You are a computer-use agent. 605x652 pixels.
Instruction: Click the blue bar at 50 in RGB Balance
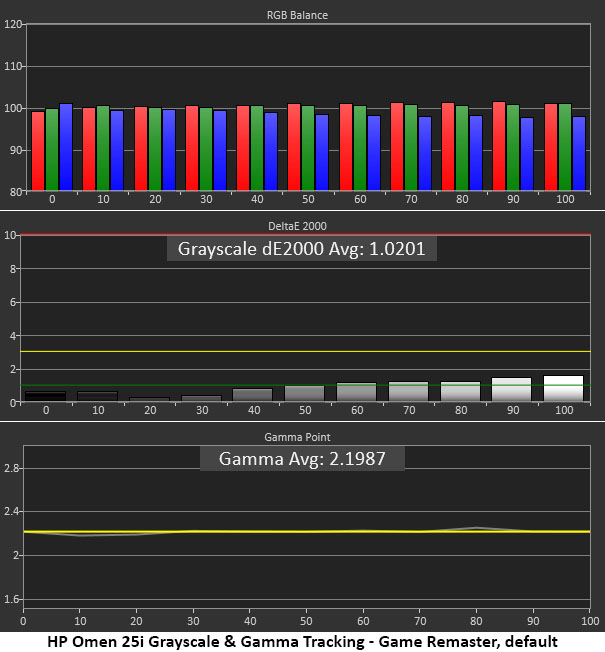(x=322, y=152)
